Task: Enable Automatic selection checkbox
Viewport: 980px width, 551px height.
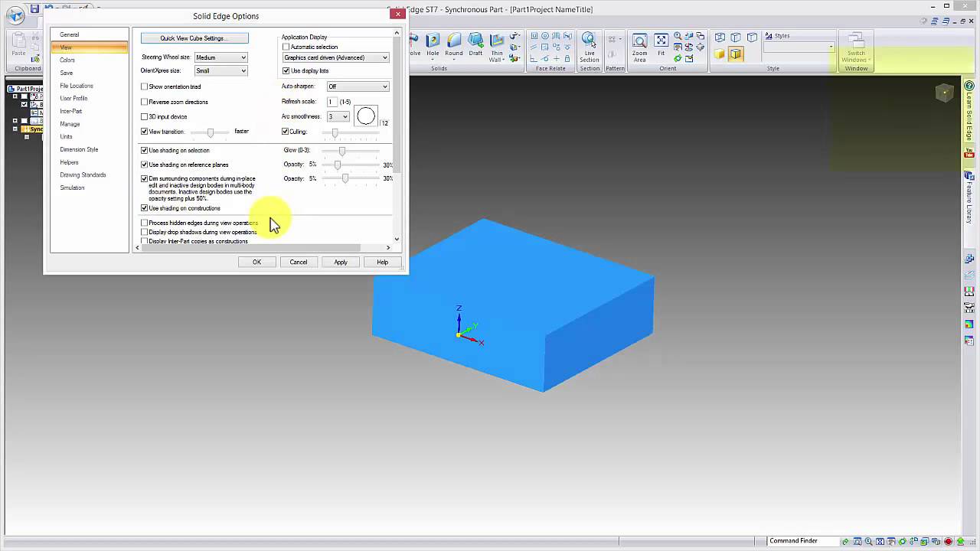Action: (286, 47)
